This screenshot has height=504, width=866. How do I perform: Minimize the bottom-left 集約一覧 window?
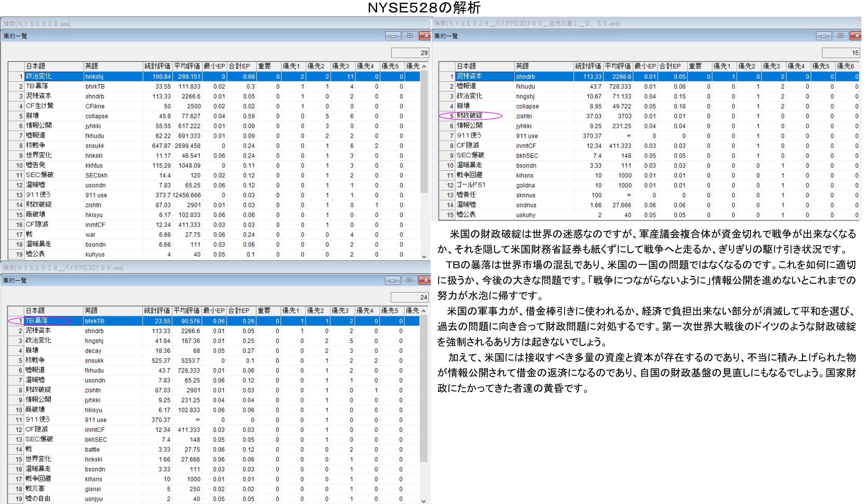[392, 280]
